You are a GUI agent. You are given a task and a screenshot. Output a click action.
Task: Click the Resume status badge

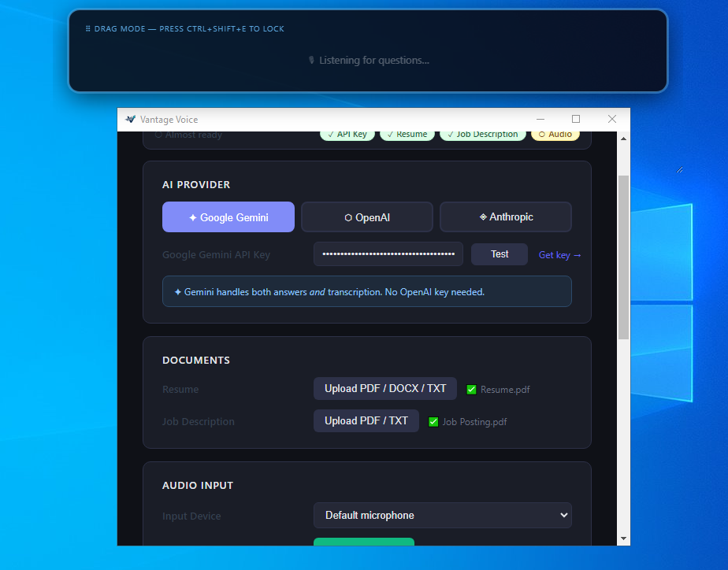407,135
